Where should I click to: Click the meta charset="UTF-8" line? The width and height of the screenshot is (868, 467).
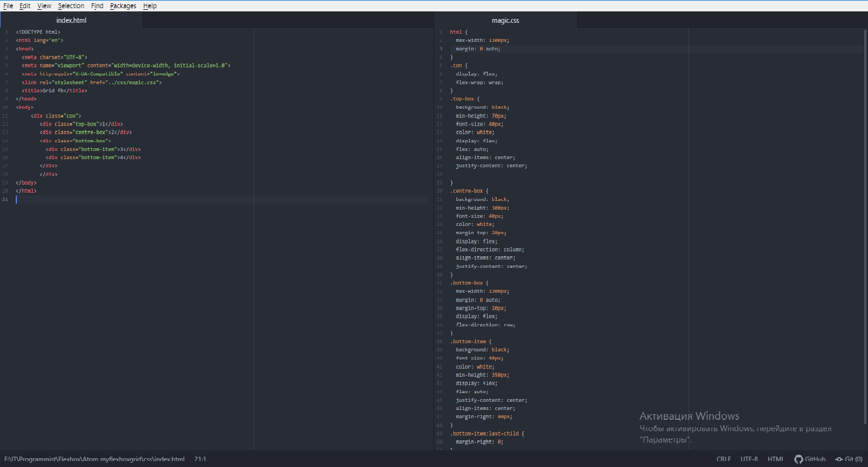tap(54, 57)
